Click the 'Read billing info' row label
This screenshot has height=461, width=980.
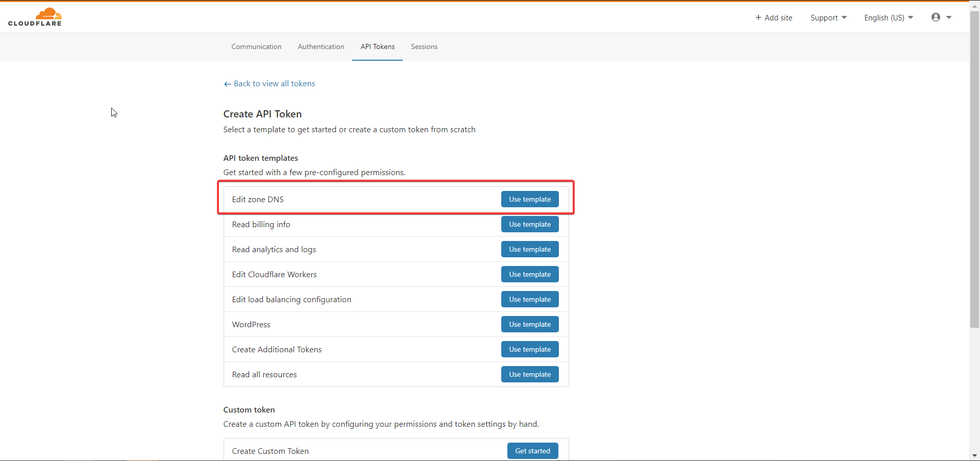pos(261,224)
